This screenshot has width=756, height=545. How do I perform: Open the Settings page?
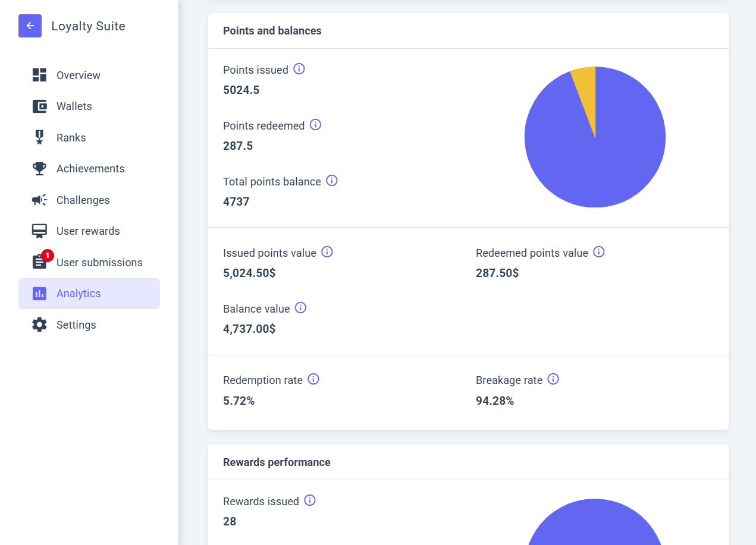(89, 325)
